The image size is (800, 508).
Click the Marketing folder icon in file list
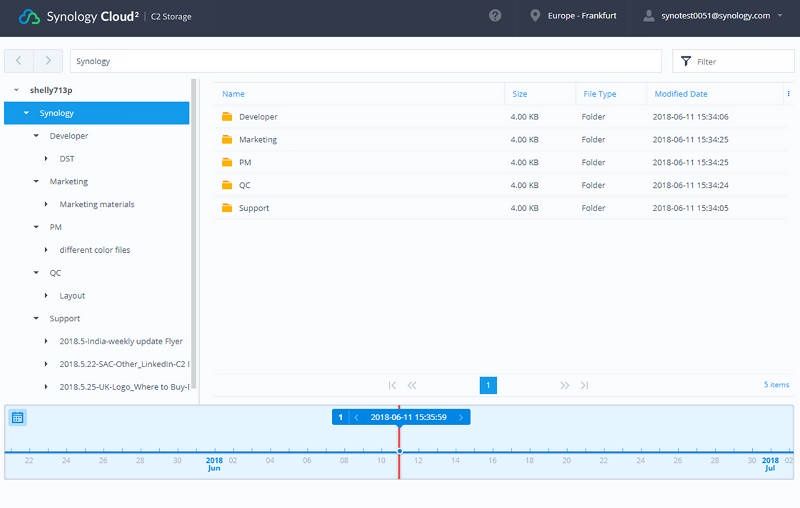click(227, 139)
